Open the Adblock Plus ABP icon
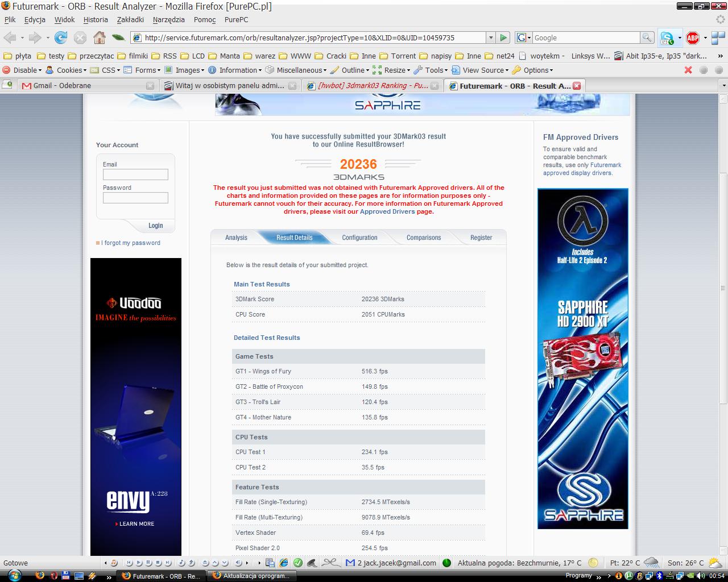Viewport: 728px width, 582px height. point(693,38)
